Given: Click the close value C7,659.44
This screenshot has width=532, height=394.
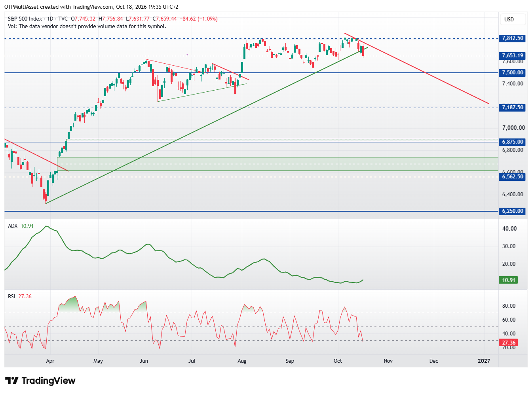Looking at the screenshot, I should coord(165,19).
